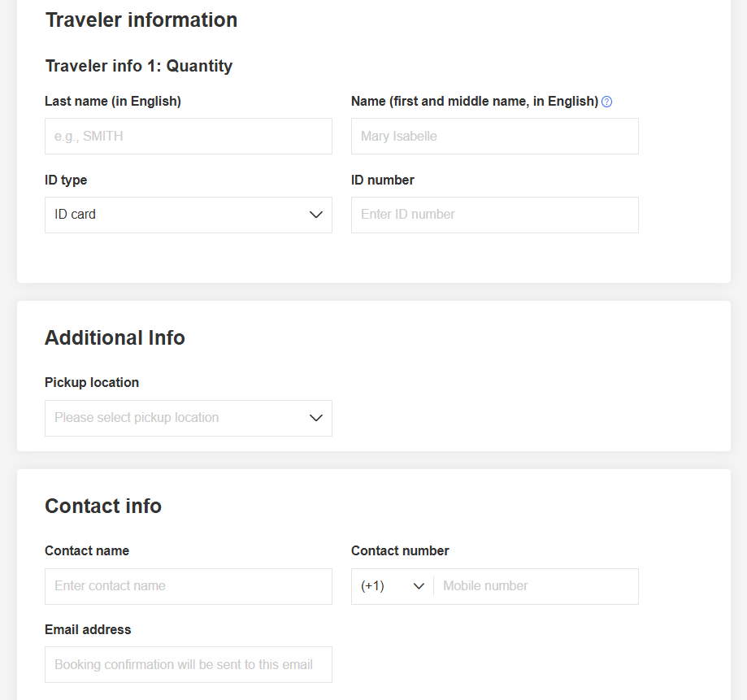Click the Contact number label
This screenshot has width=747, height=700.
(400, 550)
